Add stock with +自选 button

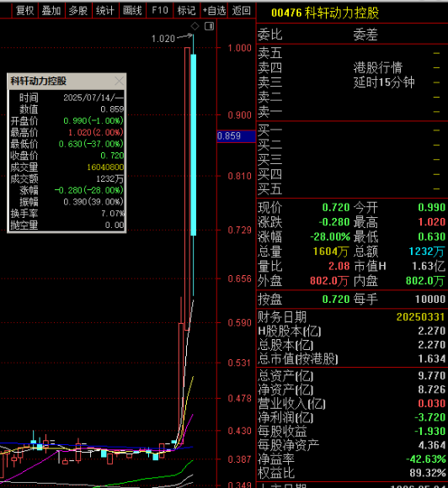214,11
